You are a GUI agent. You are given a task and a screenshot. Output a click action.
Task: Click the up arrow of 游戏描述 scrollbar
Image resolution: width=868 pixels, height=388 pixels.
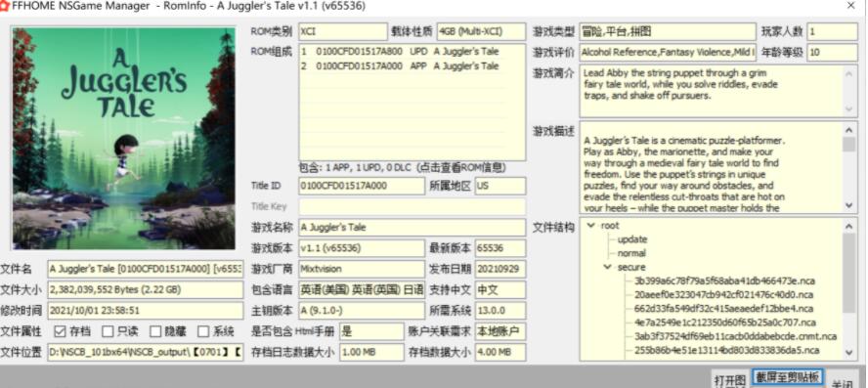click(x=848, y=130)
